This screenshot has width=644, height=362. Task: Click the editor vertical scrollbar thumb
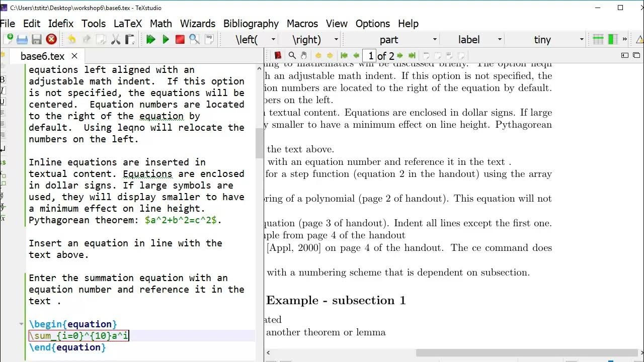tap(259, 143)
